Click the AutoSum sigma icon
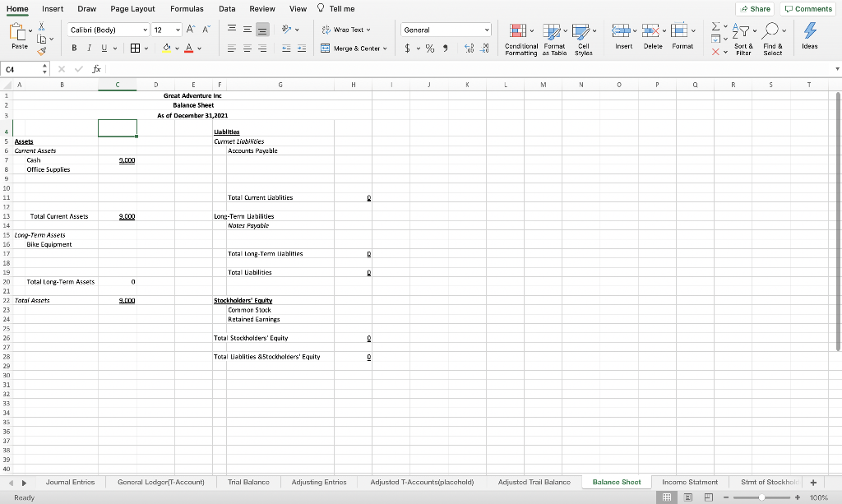842x504 pixels. 715,26
